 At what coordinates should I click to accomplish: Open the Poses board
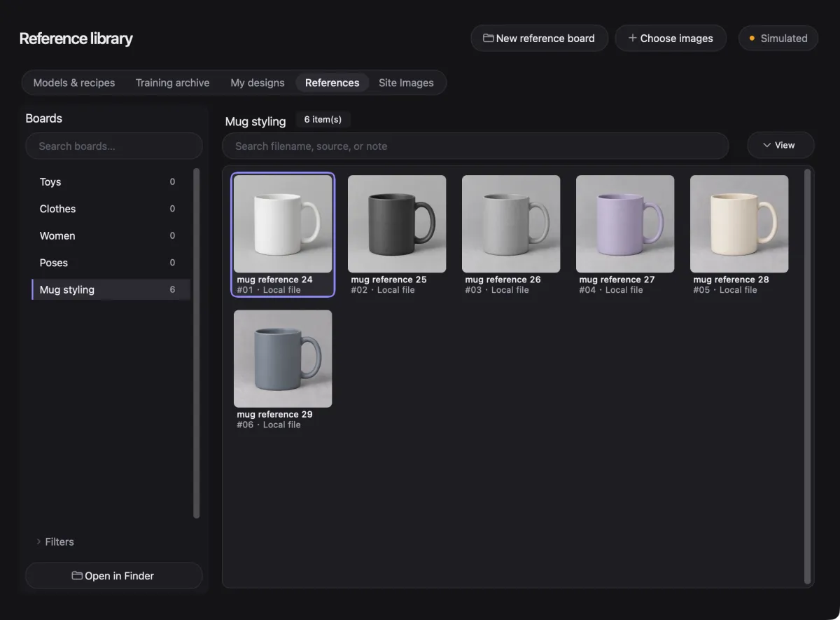(x=111, y=263)
